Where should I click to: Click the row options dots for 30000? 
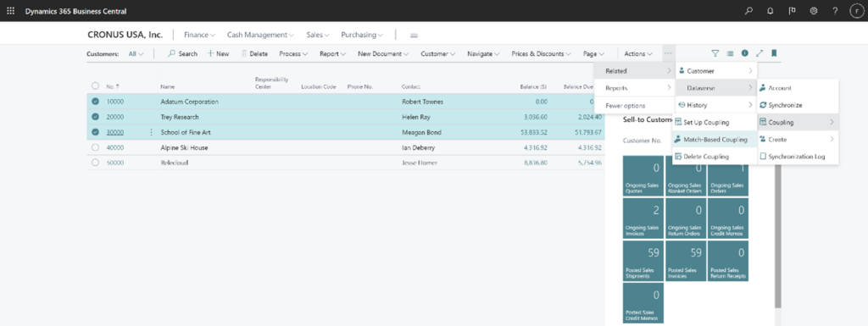click(151, 132)
